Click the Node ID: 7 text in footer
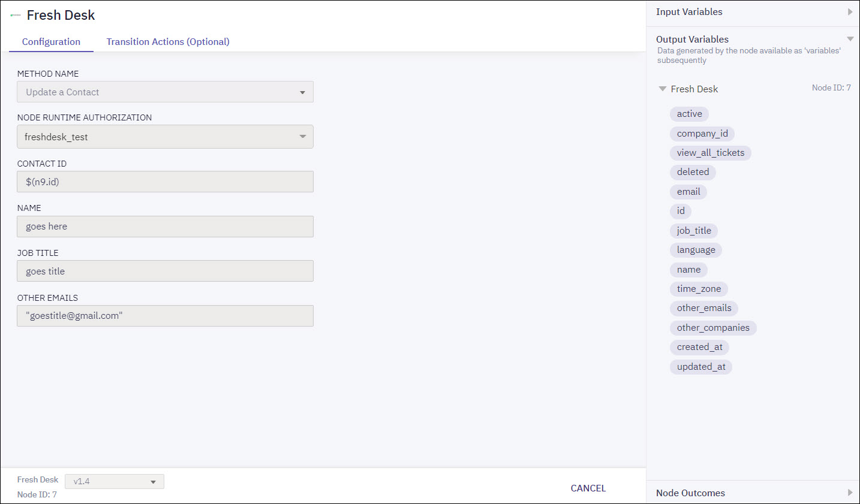Image resolution: width=860 pixels, height=504 pixels. [x=37, y=494]
